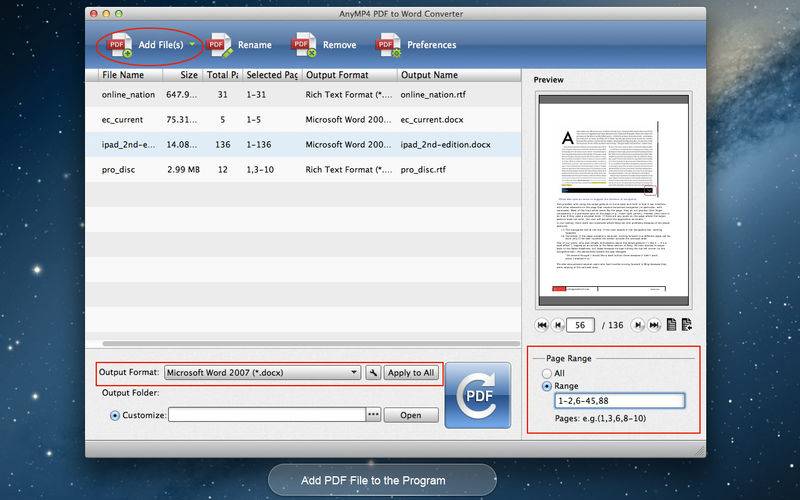The height and width of the screenshot is (500, 800).
Task: Click the 1-136 selected pages cell
Action: click(259, 144)
